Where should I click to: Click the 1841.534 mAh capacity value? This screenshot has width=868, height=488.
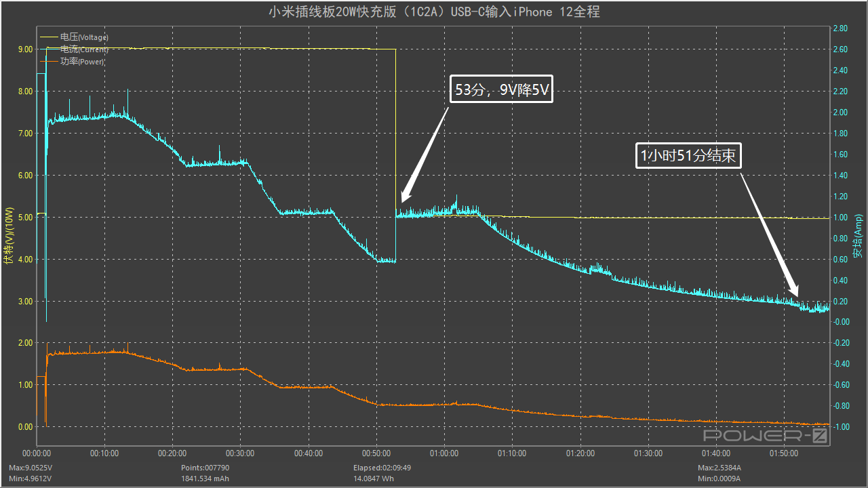pos(205,479)
